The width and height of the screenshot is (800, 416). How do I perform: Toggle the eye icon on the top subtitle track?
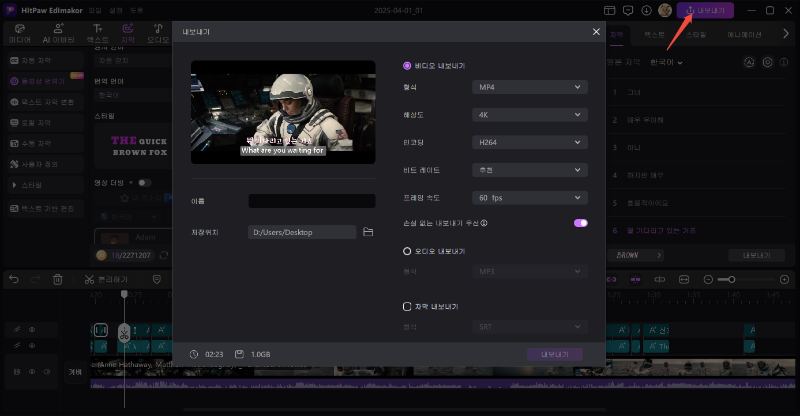[x=32, y=330]
